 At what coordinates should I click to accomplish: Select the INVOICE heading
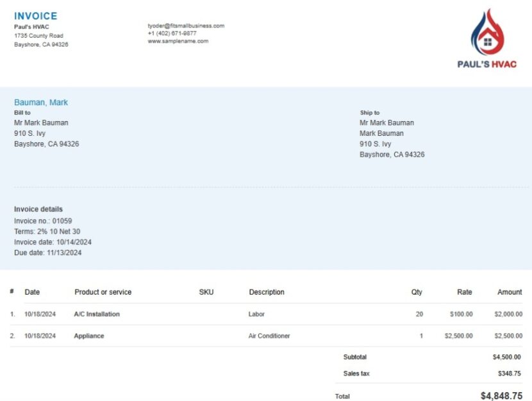(36, 15)
